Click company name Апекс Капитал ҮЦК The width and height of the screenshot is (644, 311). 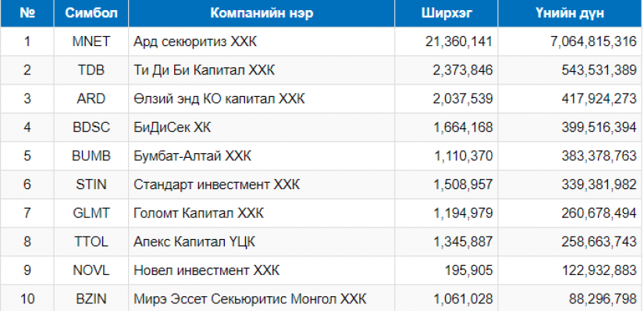194,242
